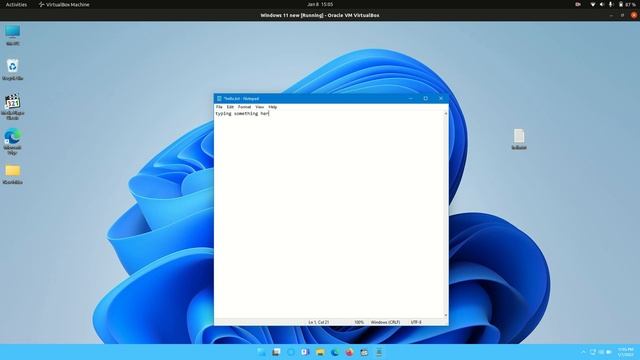Click the Ubuntu top bar date and time
Viewport: 640px width, 360px height.
320,4
